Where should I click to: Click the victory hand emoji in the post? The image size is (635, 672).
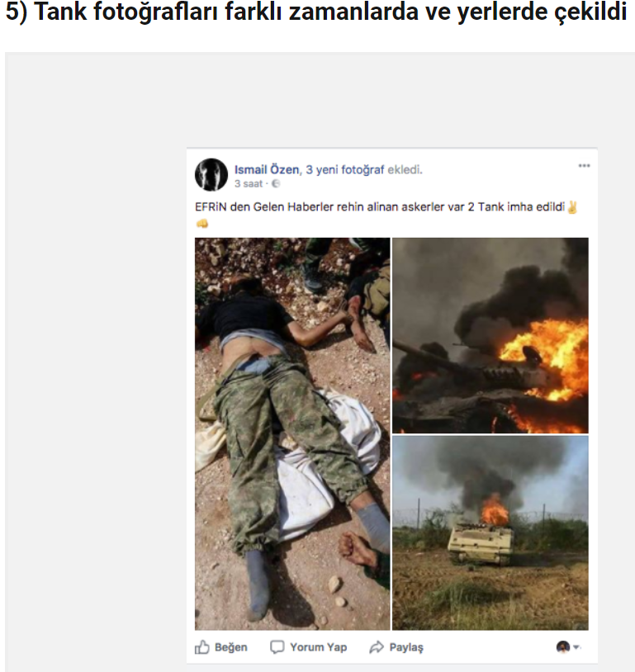pyautogui.click(x=572, y=207)
